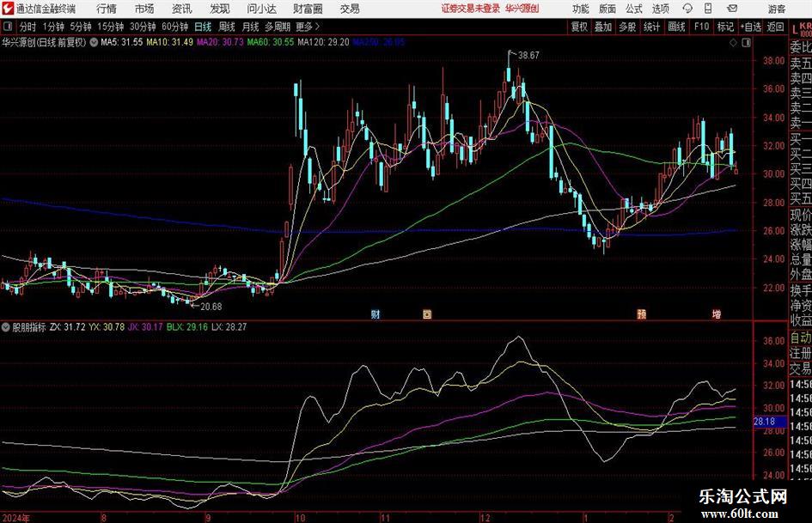This screenshot has width=812, height=523.
Task: Switch to 分时 period tab
Action: tap(28, 27)
